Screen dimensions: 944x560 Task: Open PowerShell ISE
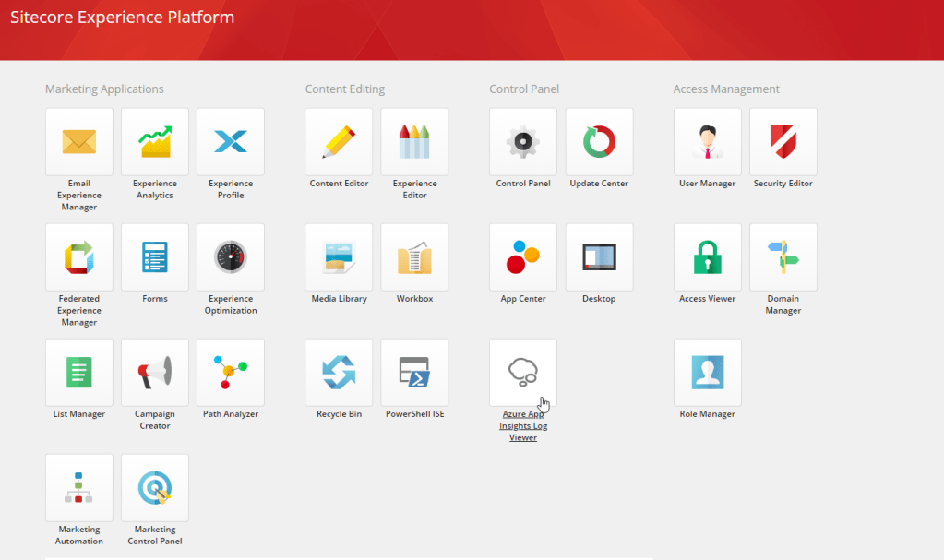pyautogui.click(x=414, y=372)
